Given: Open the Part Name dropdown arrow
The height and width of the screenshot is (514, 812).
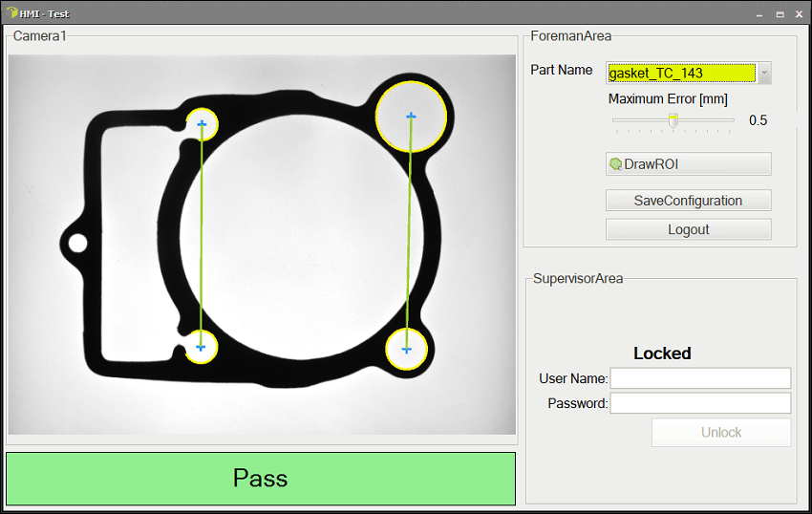Looking at the screenshot, I should [x=764, y=73].
